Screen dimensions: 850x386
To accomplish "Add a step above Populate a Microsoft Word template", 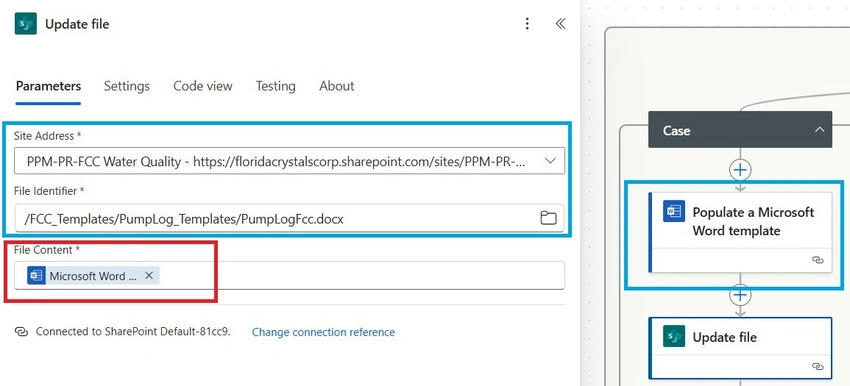I will [x=740, y=170].
